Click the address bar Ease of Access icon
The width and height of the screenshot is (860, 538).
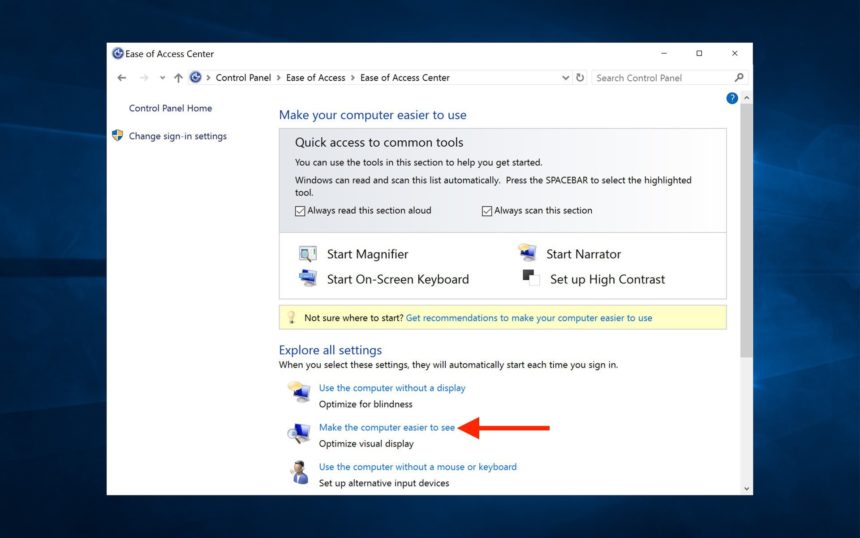click(195, 77)
